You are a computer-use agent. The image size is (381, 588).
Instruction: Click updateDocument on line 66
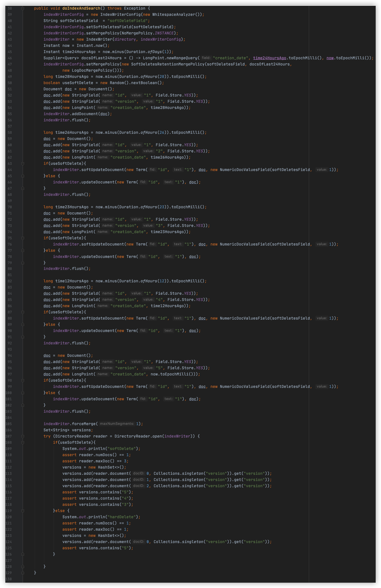[x=98, y=182]
